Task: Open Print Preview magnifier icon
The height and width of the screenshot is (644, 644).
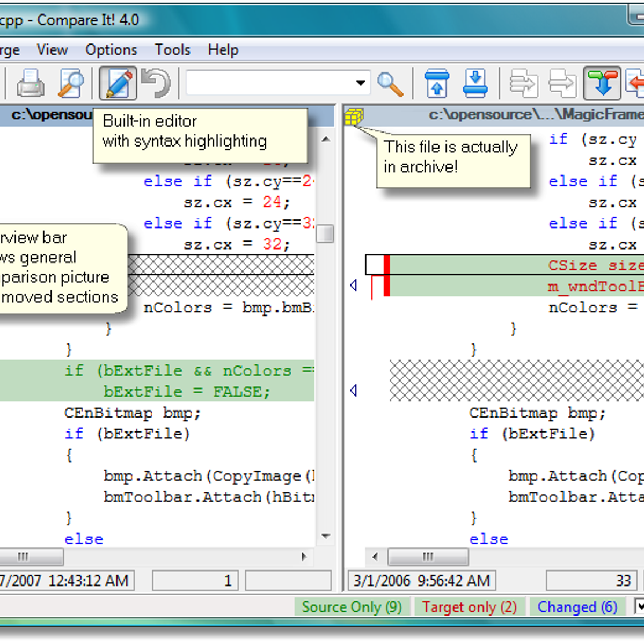Action: [x=71, y=84]
